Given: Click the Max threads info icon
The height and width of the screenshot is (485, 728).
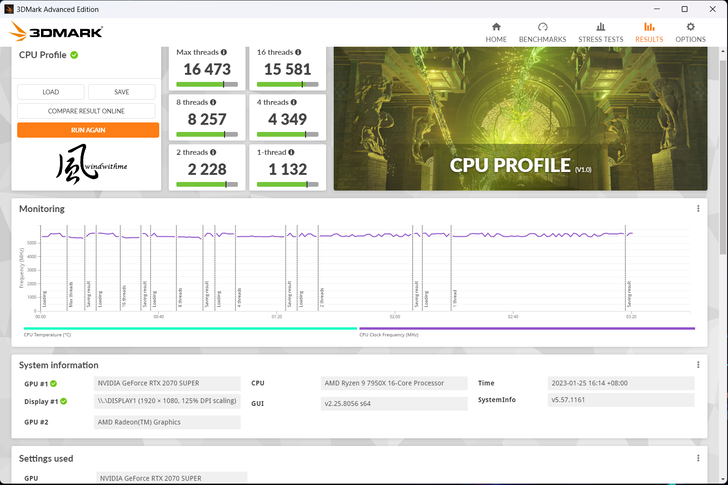Looking at the screenshot, I should tap(224, 52).
